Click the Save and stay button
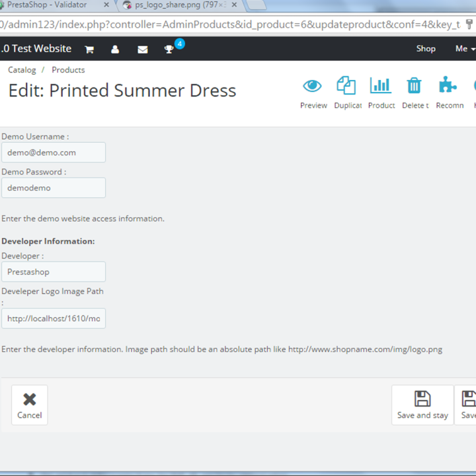 pos(422,405)
